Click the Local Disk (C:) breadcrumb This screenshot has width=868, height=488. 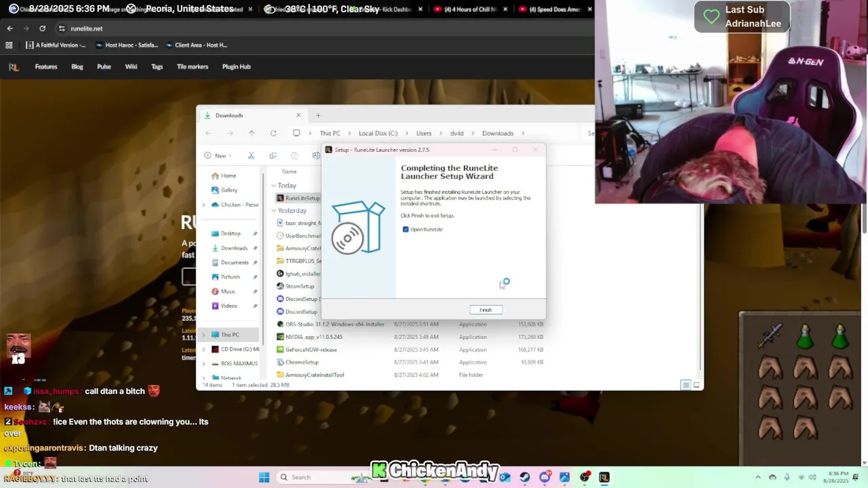click(378, 133)
